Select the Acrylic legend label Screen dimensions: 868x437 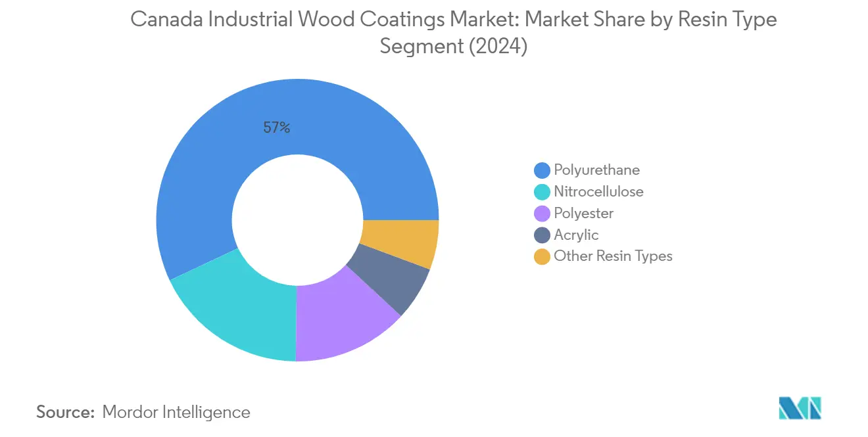tap(576, 235)
